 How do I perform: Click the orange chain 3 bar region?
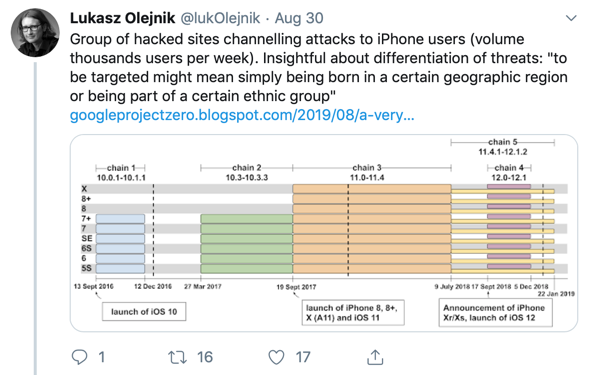pos(372,228)
